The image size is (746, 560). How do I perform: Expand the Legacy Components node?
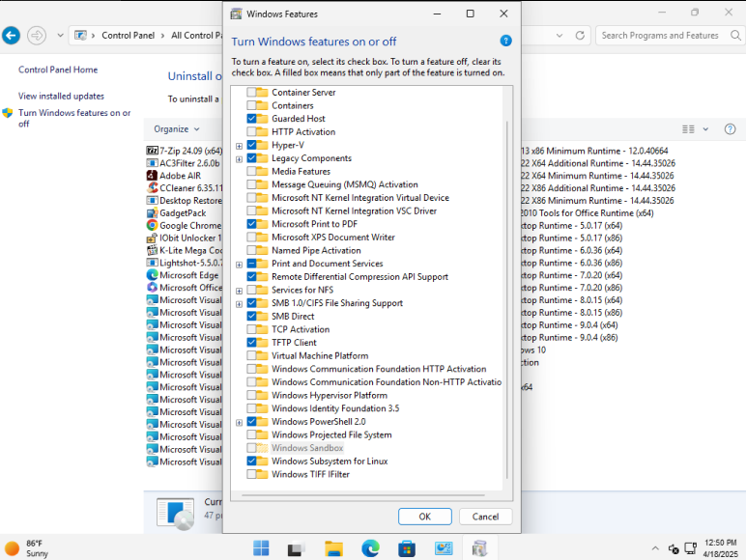(x=240, y=159)
